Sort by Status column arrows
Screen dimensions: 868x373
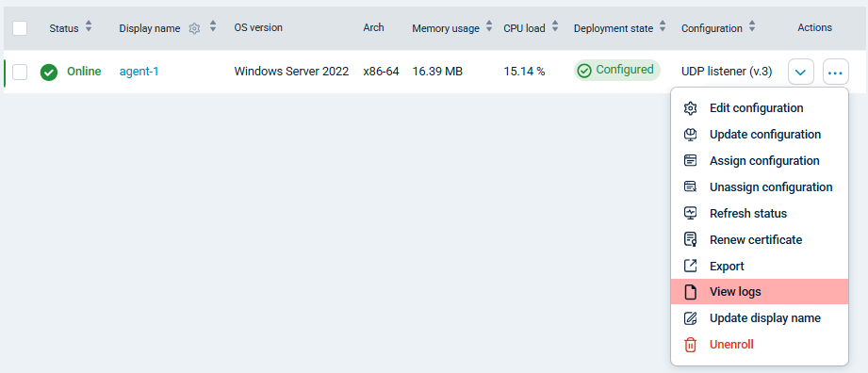tap(89, 26)
